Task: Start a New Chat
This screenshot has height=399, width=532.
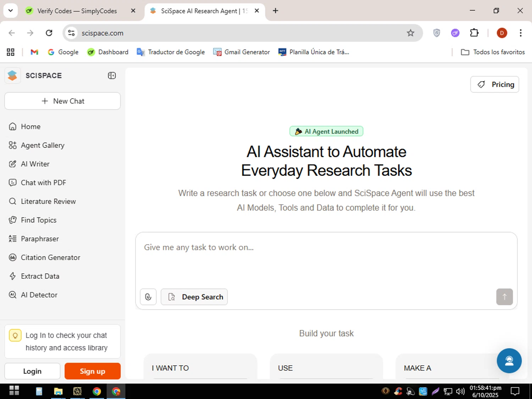Action: (x=62, y=101)
